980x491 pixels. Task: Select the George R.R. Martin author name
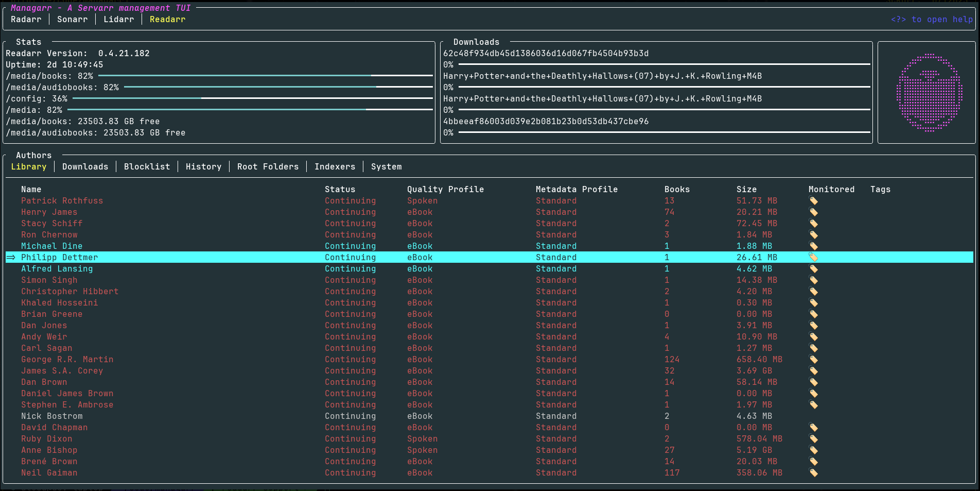click(67, 360)
